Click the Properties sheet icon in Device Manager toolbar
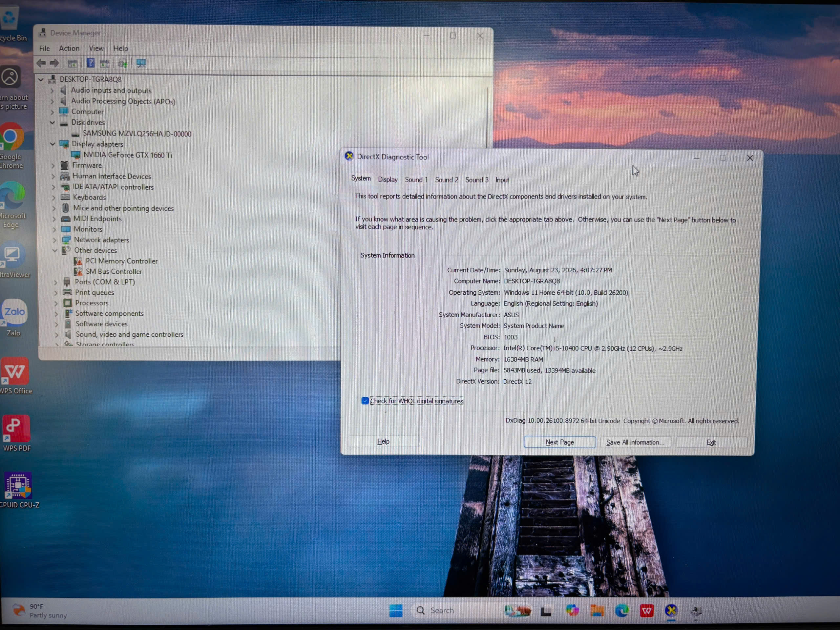This screenshot has height=630, width=840. click(x=104, y=63)
